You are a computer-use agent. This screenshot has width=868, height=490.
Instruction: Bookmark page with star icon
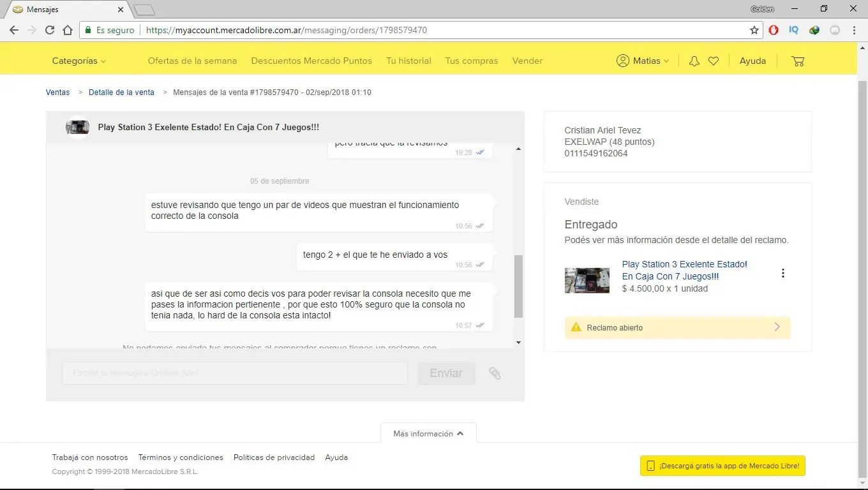[x=754, y=30]
